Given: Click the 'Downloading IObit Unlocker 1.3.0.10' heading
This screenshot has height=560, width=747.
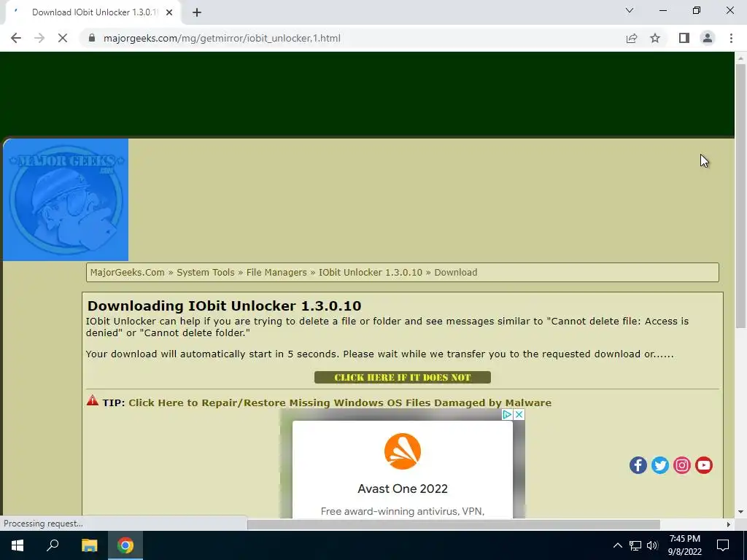Looking at the screenshot, I should (x=224, y=306).
